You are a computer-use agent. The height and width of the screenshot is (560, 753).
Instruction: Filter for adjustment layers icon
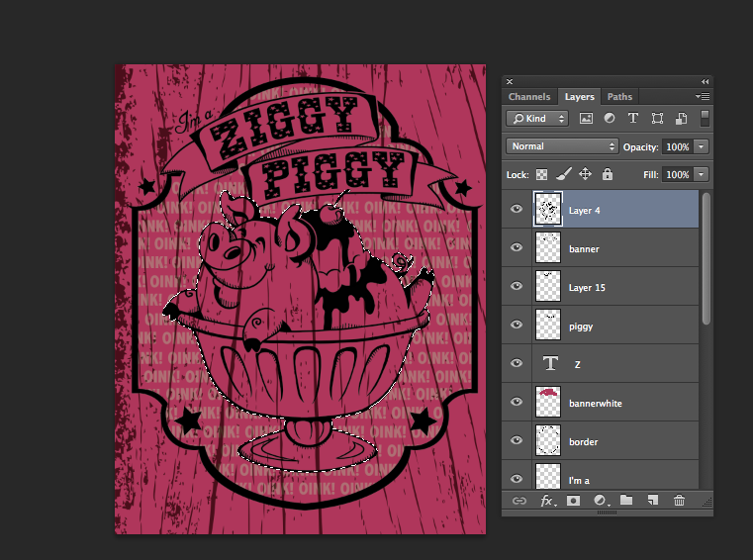point(610,118)
